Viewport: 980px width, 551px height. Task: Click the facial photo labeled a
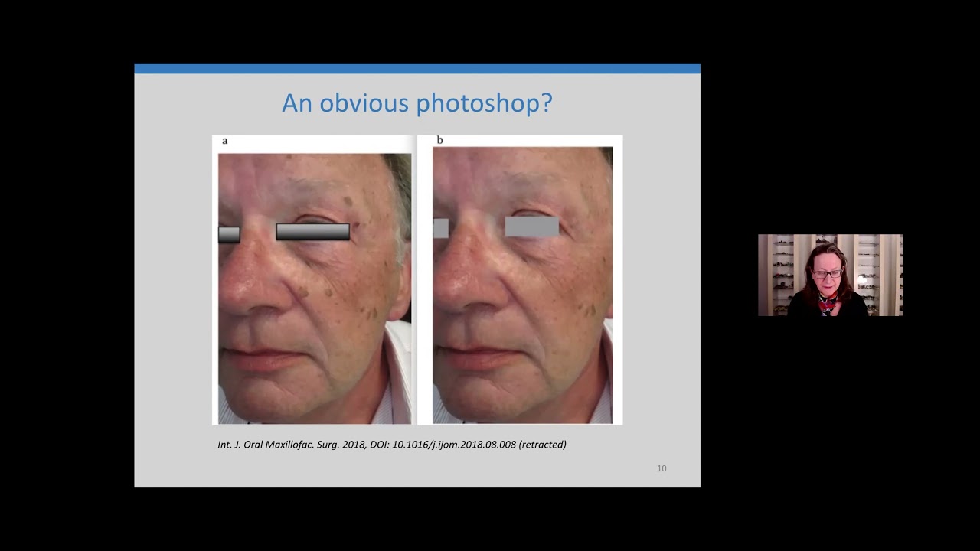click(x=315, y=289)
